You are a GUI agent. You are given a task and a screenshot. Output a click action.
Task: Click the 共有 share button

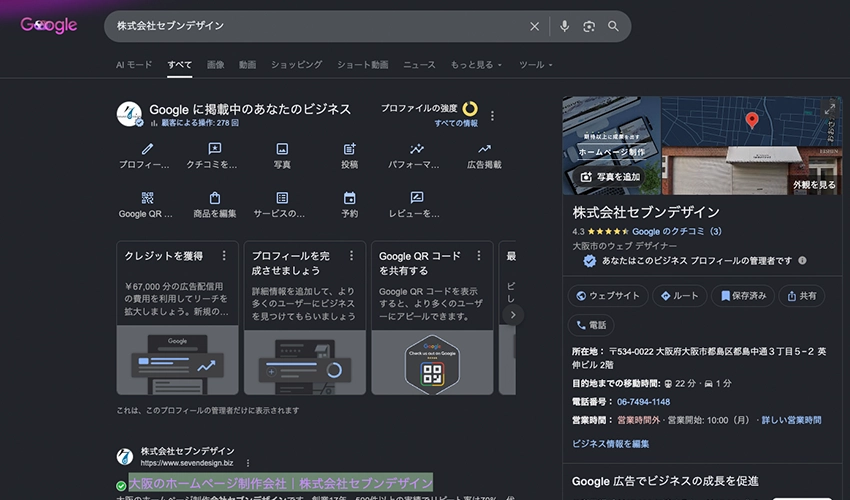pos(801,296)
